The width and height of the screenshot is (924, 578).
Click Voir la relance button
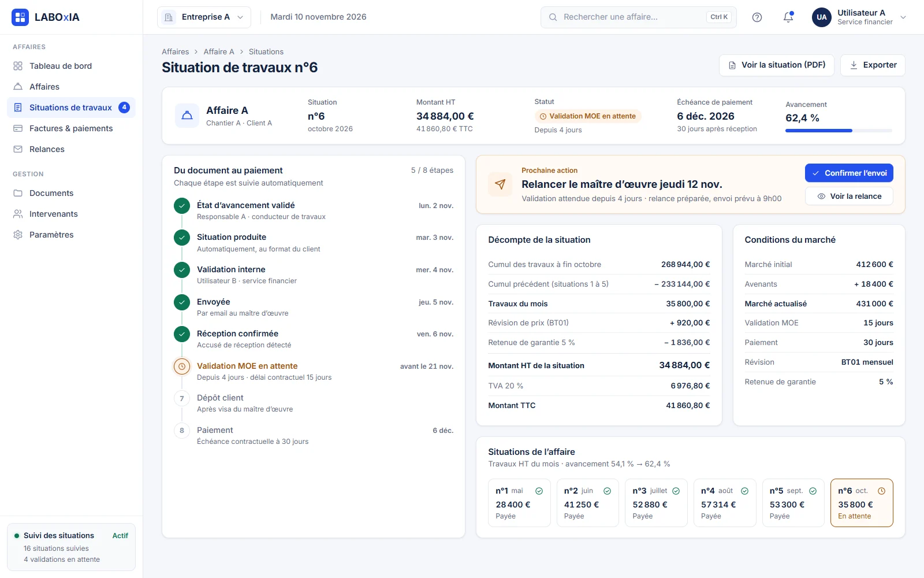pos(849,197)
